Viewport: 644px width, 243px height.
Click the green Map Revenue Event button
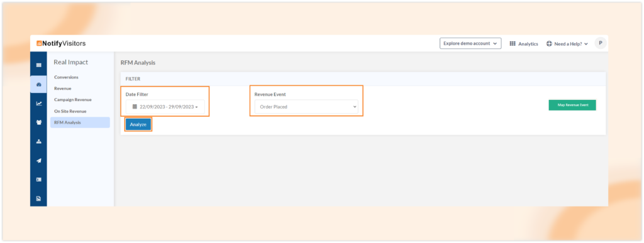572,105
